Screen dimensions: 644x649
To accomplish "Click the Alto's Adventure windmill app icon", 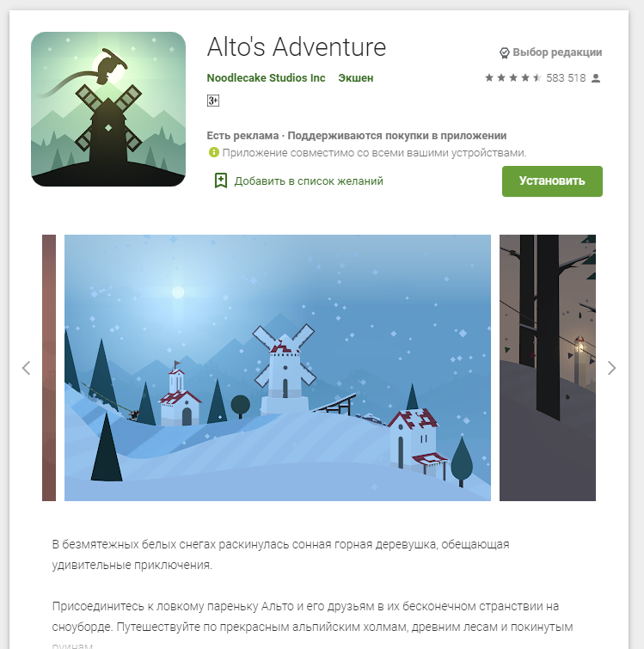I will pyautogui.click(x=108, y=109).
